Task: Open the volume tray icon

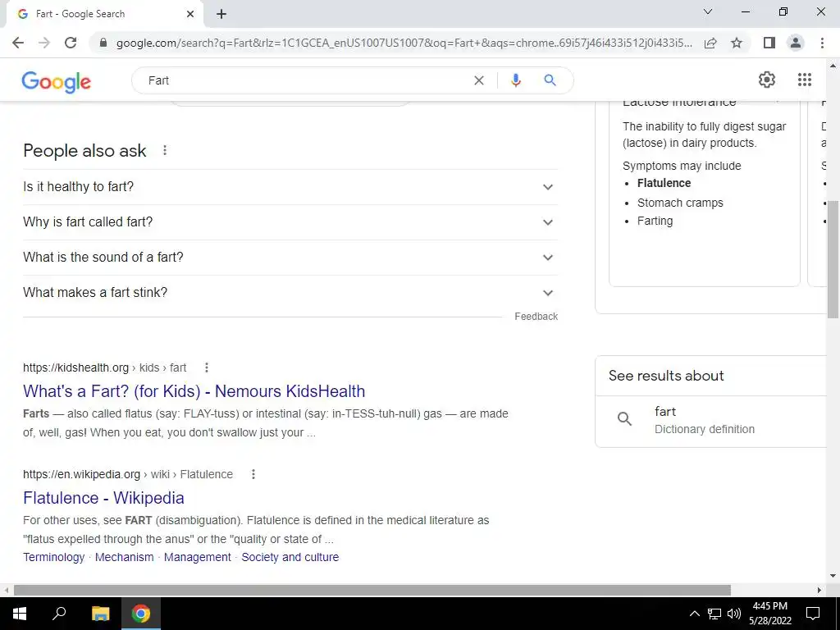Action: [x=734, y=614]
